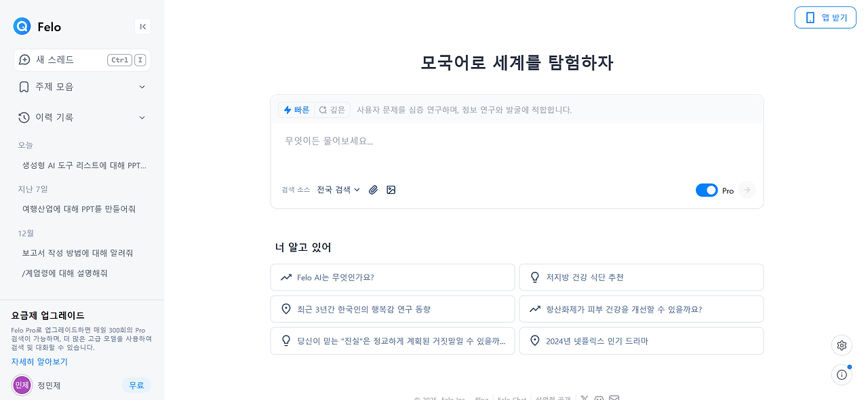Collapse the sidebar with the collapse icon
Viewport: 868px width, 400px height.
tap(143, 26)
